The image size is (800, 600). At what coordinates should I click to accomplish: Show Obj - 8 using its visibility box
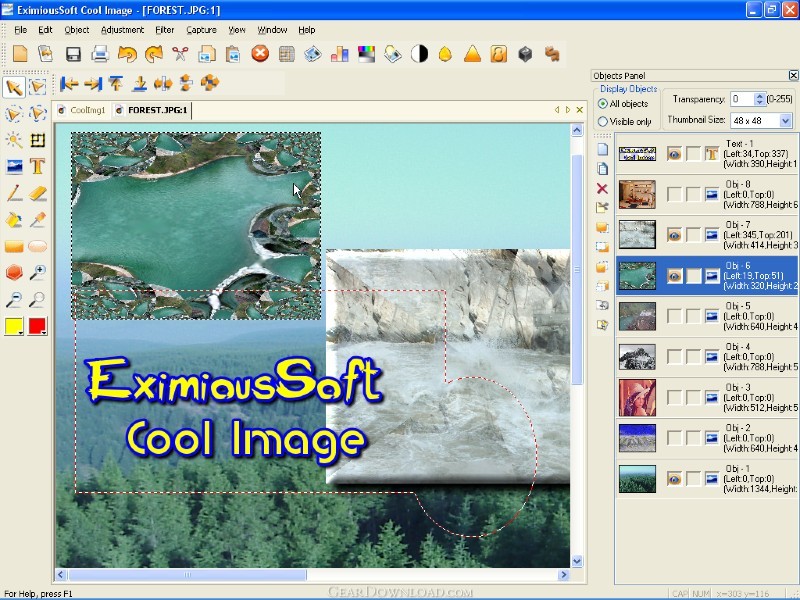[x=674, y=194]
